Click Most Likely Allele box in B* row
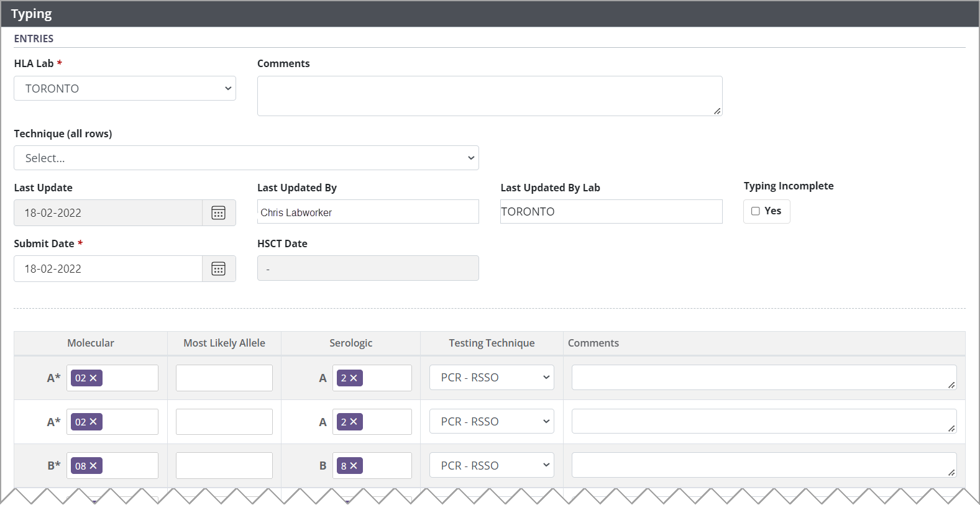980x505 pixels. 224,465
